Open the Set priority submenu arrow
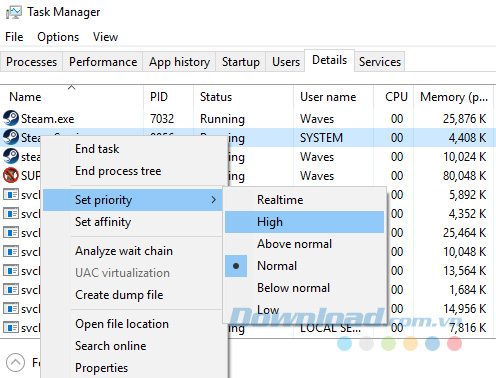Image resolution: width=496 pixels, height=378 pixels. (214, 200)
